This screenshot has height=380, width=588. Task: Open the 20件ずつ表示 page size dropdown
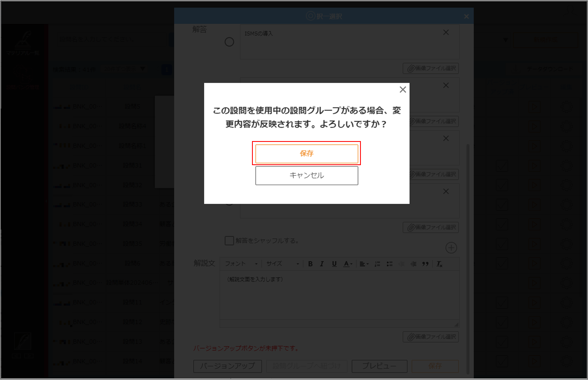(125, 69)
